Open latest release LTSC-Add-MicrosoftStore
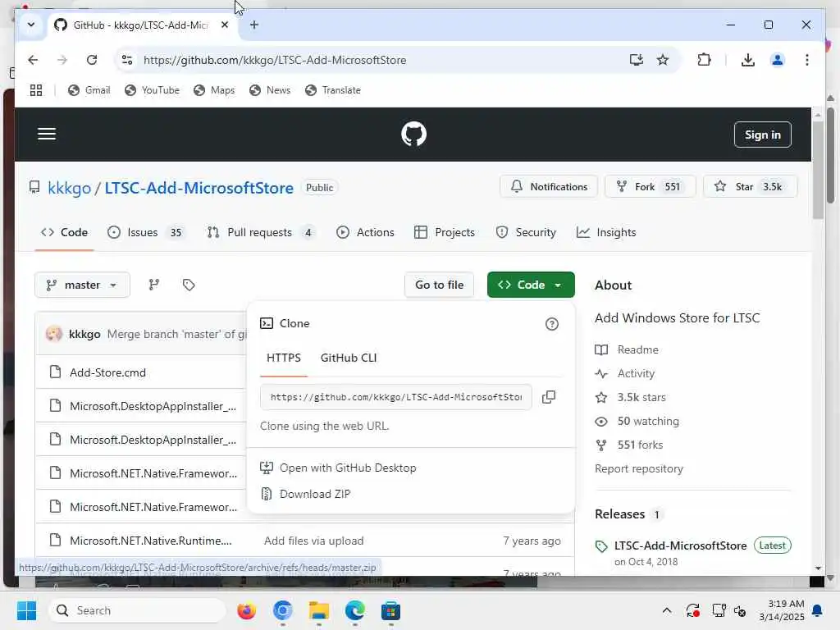 (680, 546)
